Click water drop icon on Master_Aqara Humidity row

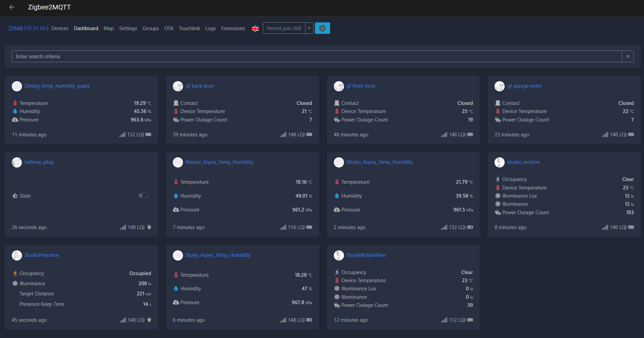coord(176,196)
